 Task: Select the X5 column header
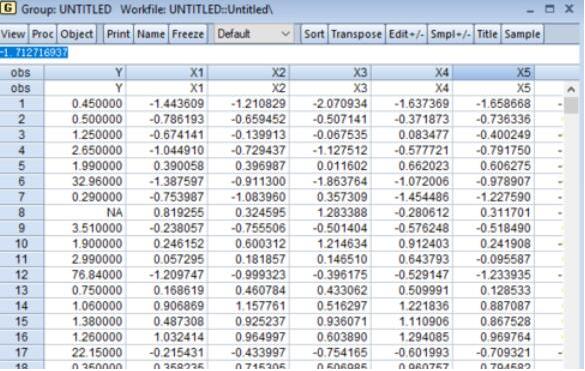494,72
